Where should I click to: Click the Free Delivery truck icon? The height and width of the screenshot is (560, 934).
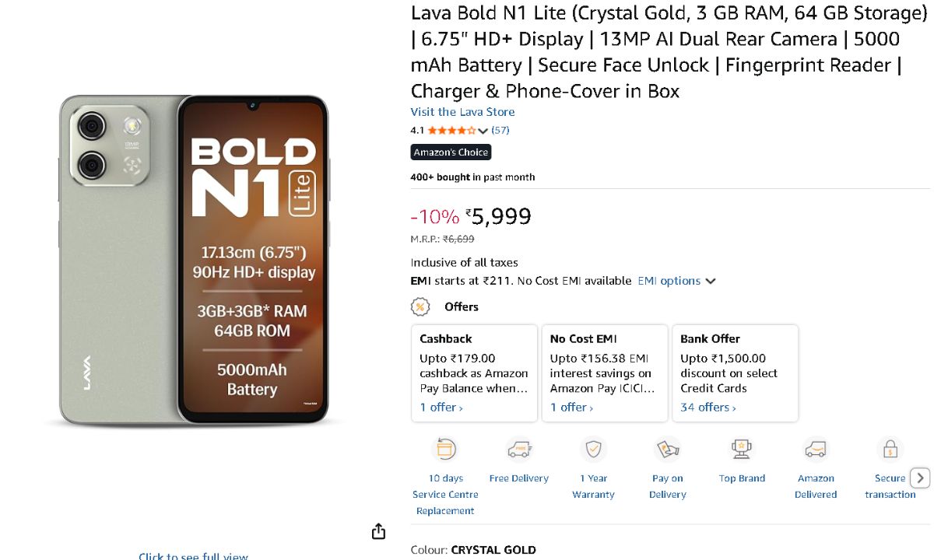tap(519, 449)
